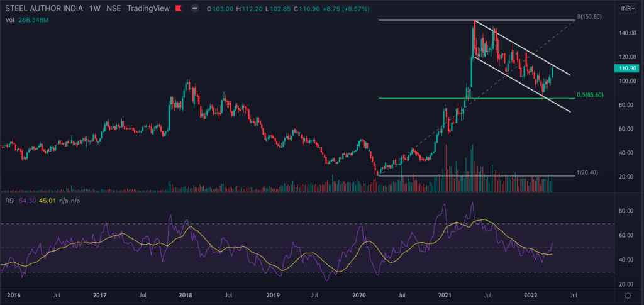
Task: Open the INR currency dropdown
Action: 628,8
